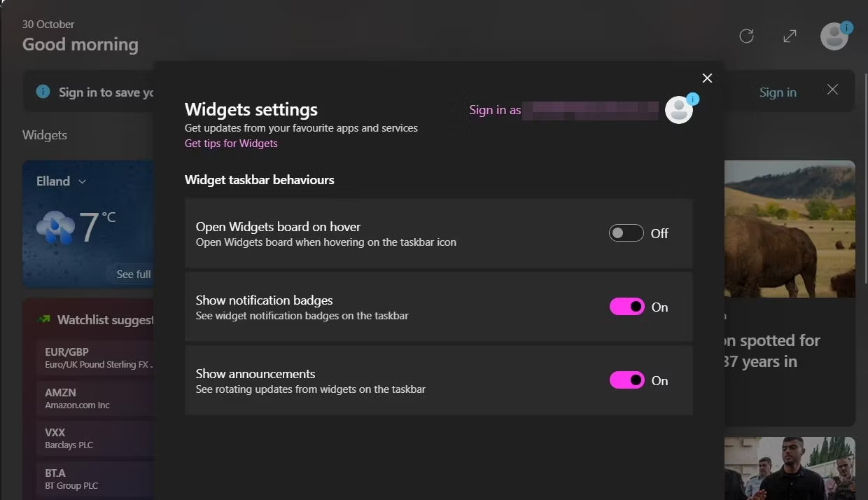868x500 pixels.
Task: Disable Show announcements toggle
Action: pyautogui.click(x=626, y=380)
